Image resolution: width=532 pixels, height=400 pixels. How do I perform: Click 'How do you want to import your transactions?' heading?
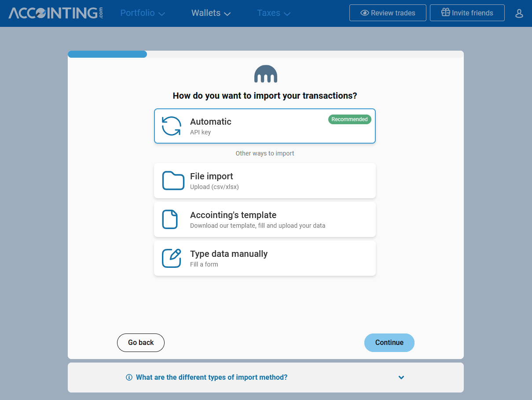click(x=265, y=96)
